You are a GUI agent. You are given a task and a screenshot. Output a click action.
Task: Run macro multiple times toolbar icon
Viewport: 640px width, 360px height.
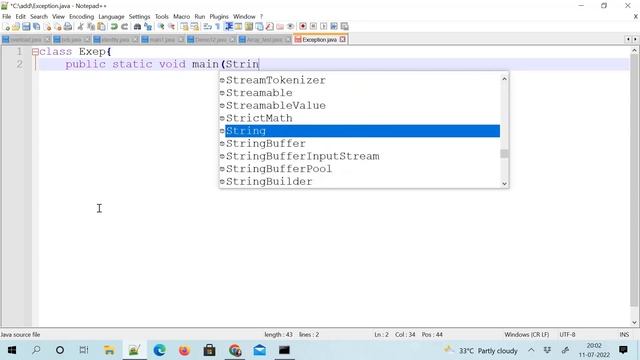[334, 27]
